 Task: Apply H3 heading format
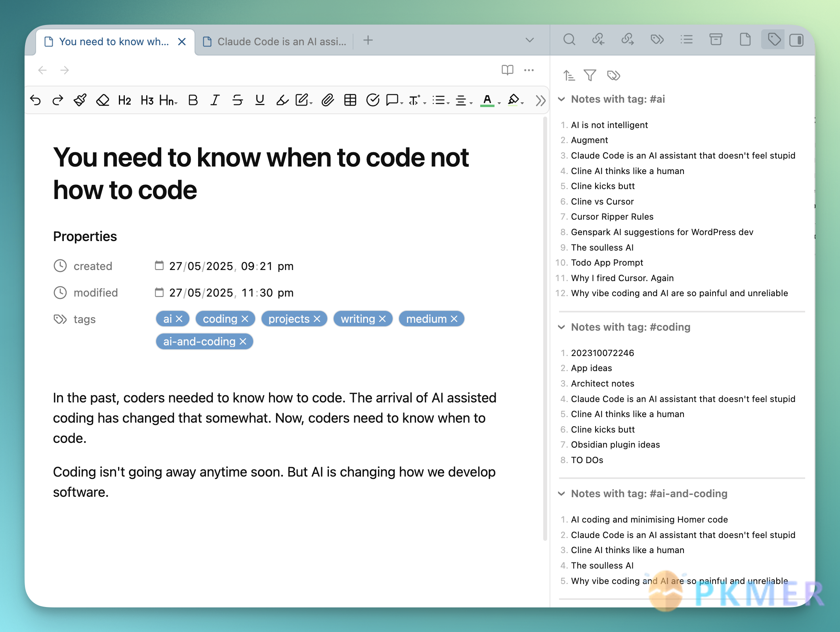click(147, 100)
